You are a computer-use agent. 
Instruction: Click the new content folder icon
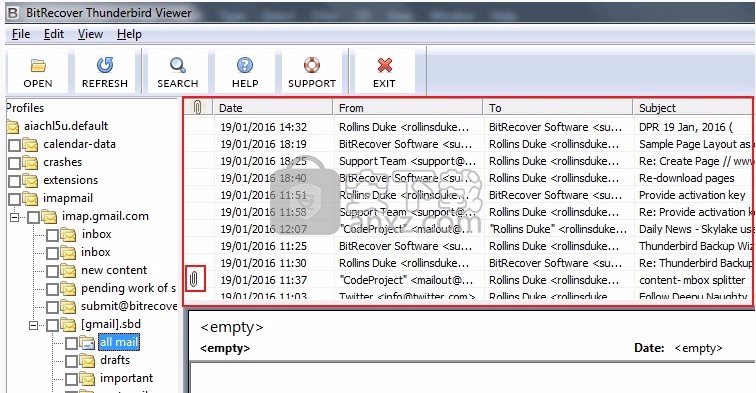click(x=68, y=271)
